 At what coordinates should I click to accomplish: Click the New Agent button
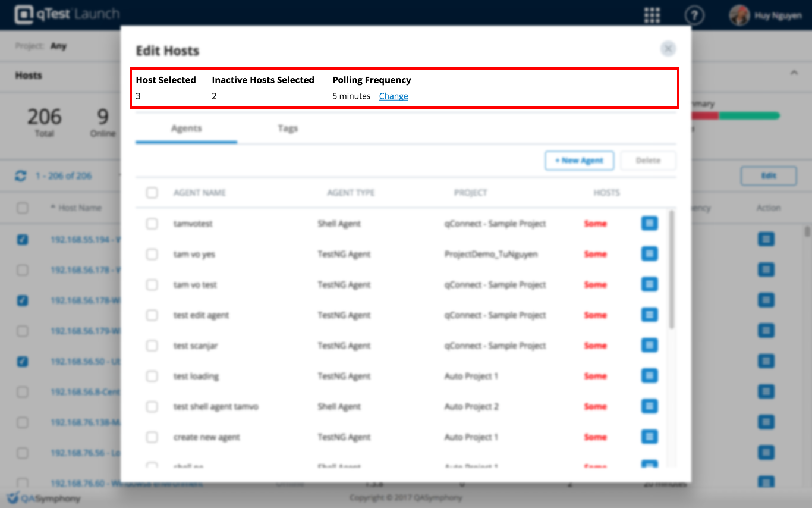point(579,161)
